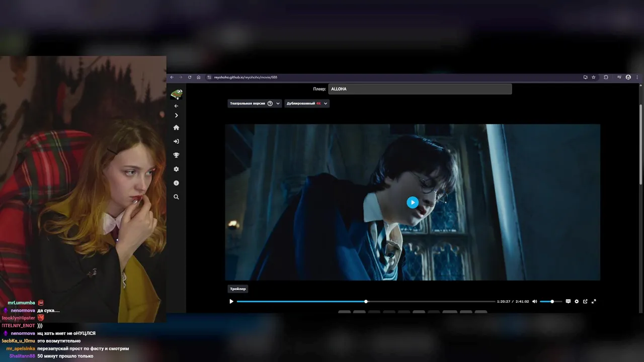The width and height of the screenshot is (644, 362).
Task: Open the player settings gear
Action: tap(577, 302)
